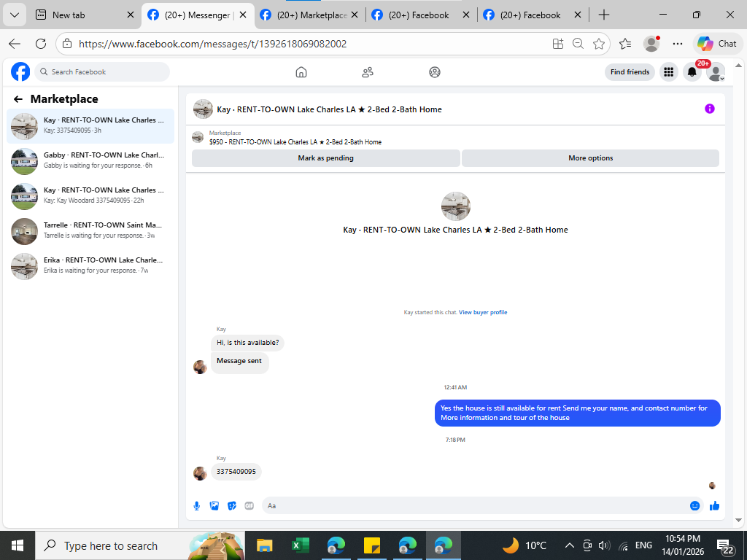Open the split screen icon in address bar
The height and width of the screenshot is (560, 747).
[x=558, y=44]
